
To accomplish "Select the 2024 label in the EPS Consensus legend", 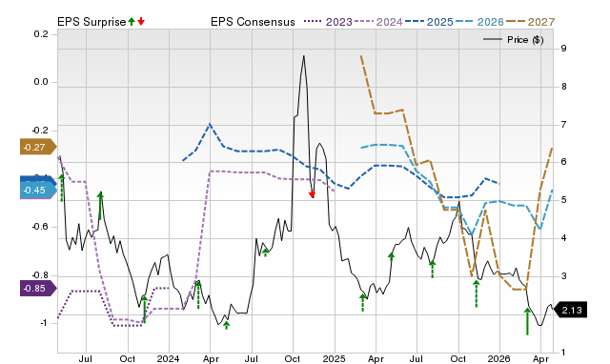I will [x=390, y=22].
